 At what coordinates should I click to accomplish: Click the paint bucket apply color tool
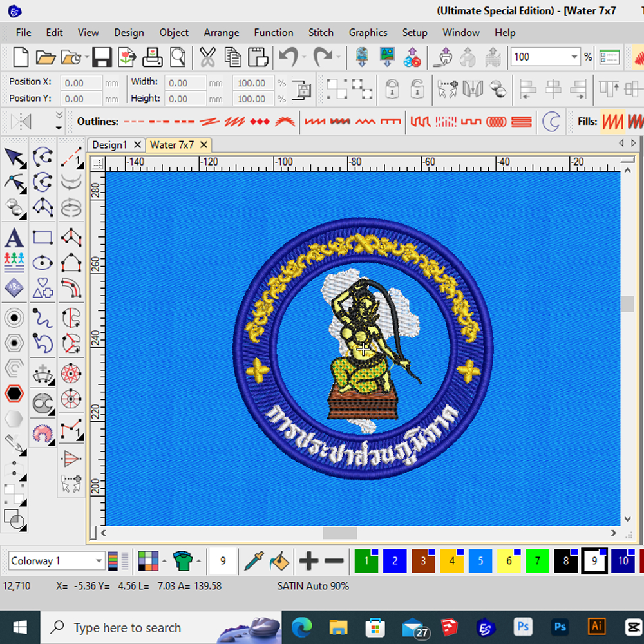(x=279, y=561)
